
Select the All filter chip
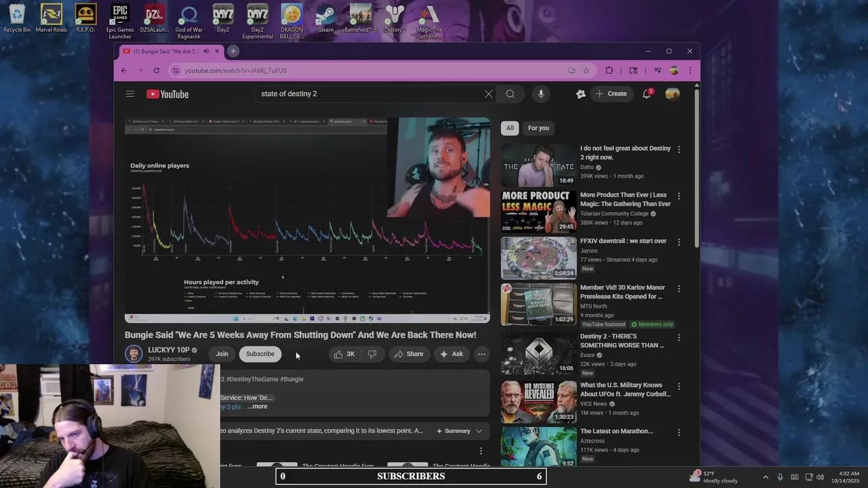510,128
